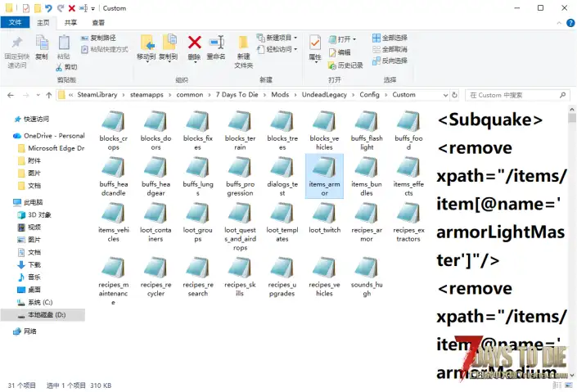Open recent locations dropdown arrow

tap(38, 95)
